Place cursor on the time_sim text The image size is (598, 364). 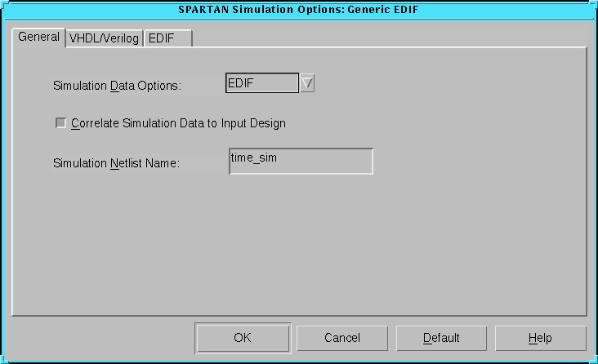(x=254, y=158)
